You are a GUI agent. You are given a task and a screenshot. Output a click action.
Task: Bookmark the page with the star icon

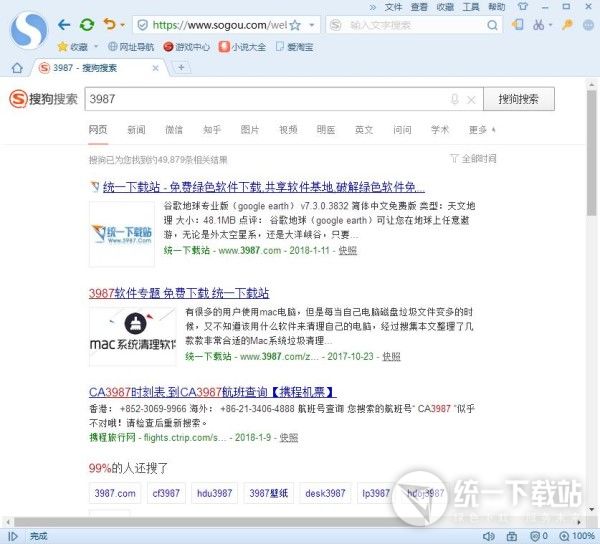pyautogui.click(x=295, y=25)
